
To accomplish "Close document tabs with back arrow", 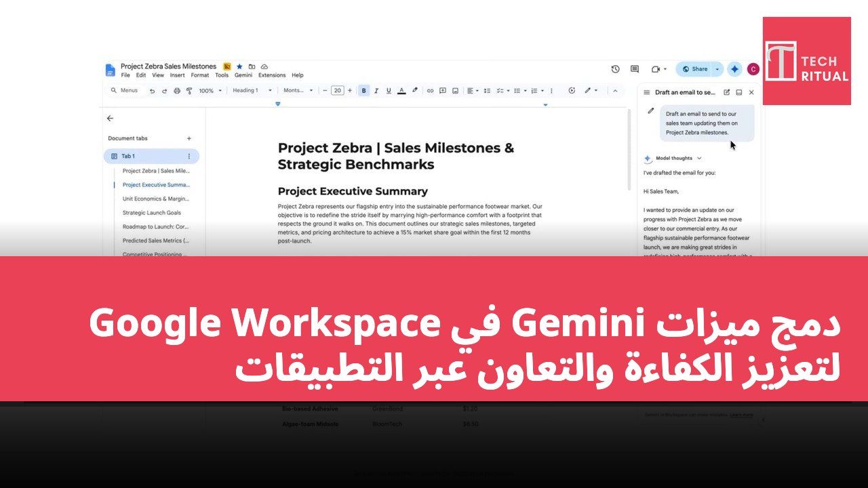I will click(111, 118).
